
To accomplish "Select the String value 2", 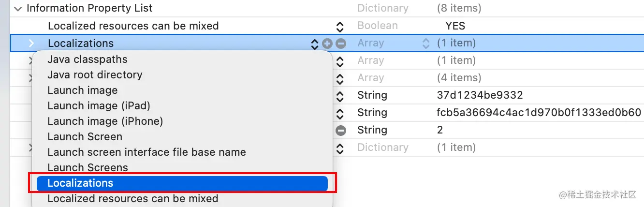I will [439, 130].
